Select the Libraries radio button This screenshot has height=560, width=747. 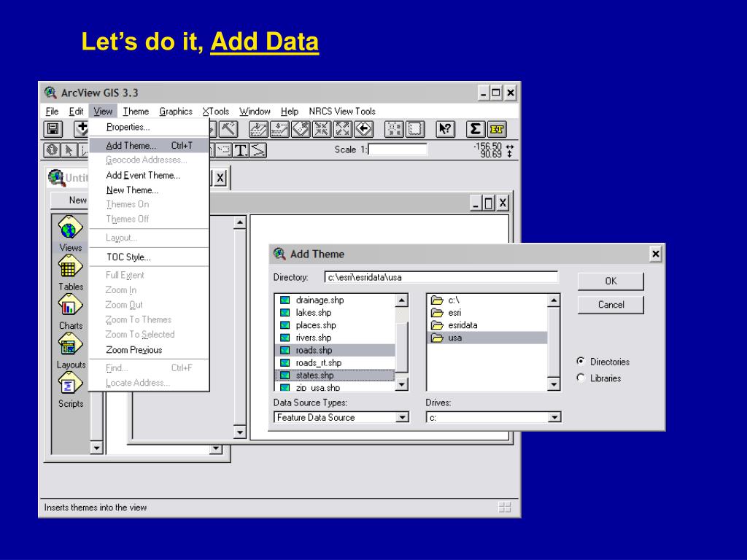click(x=581, y=378)
